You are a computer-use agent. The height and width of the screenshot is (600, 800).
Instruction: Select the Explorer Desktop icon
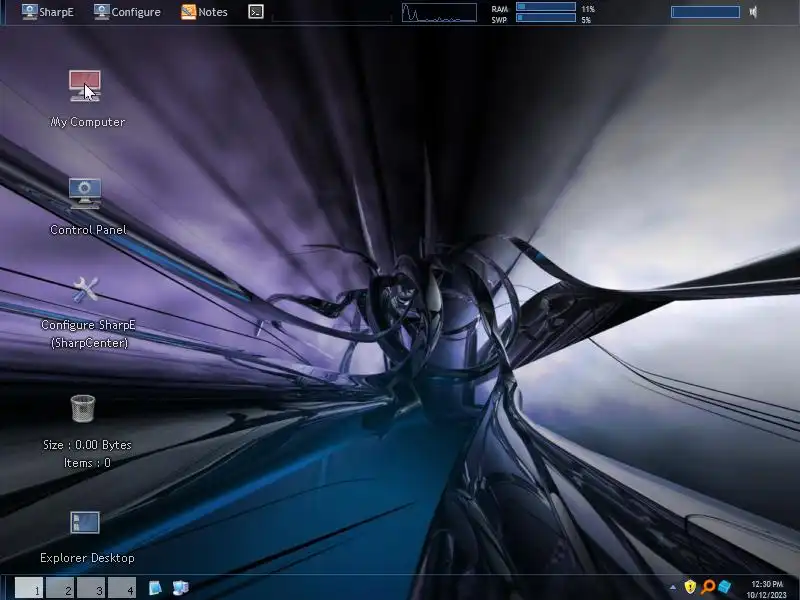coord(85,522)
